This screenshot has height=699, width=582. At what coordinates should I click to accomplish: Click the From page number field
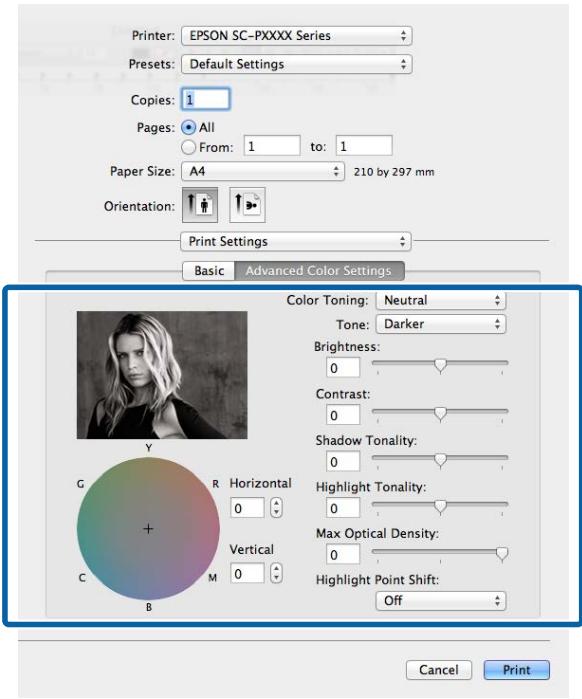272,146
